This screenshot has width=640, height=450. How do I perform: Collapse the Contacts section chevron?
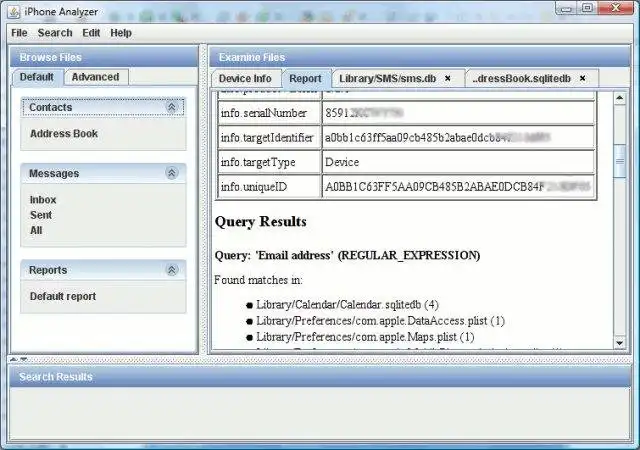point(172,107)
